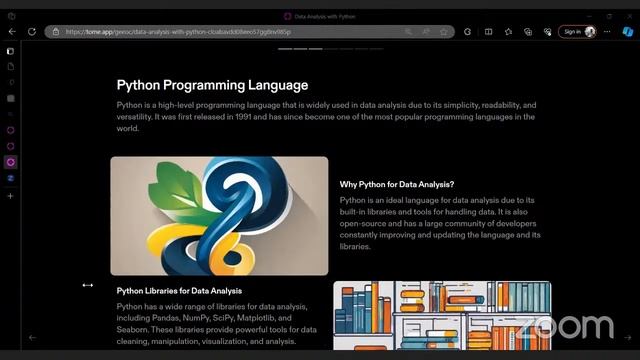The width and height of the screenshot is (640, 360).
Task: Click the G extension icon in toolbar
Action: 468,31
